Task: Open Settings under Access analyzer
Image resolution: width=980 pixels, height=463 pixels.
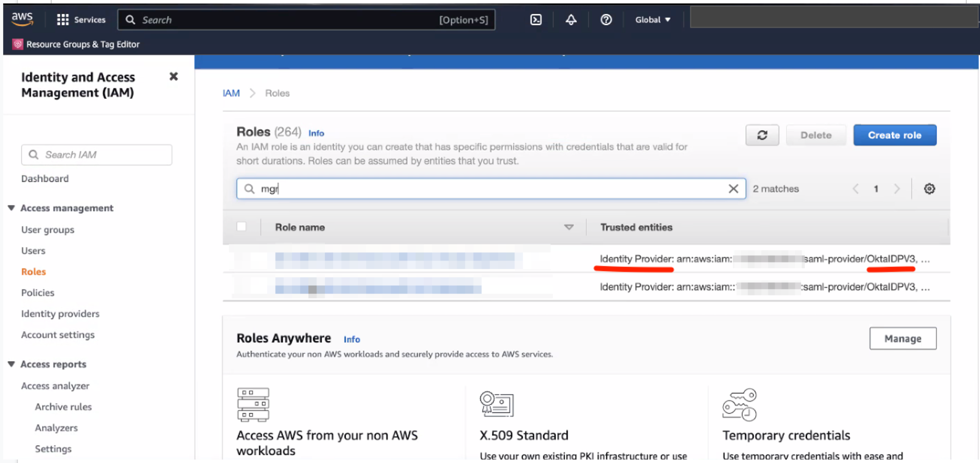Action: click(53, 449)
